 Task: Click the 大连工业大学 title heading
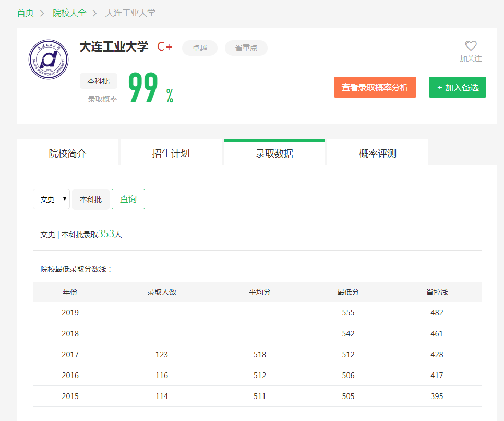114,46
